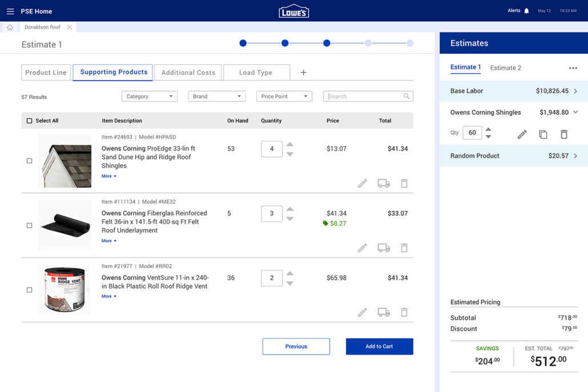588x392 pixels.
Task: Set delivery for VentSure Ridge Vent
Action: tap(384, 312)
